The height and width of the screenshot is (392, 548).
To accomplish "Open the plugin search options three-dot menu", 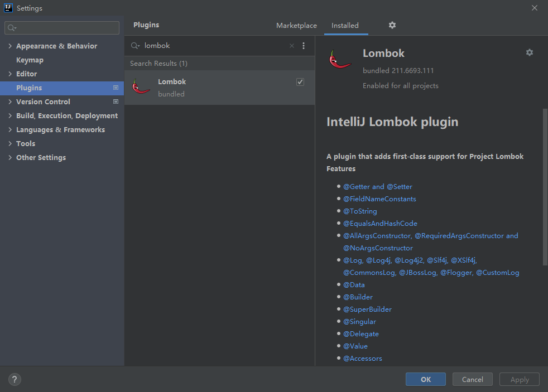I will 304,46.
